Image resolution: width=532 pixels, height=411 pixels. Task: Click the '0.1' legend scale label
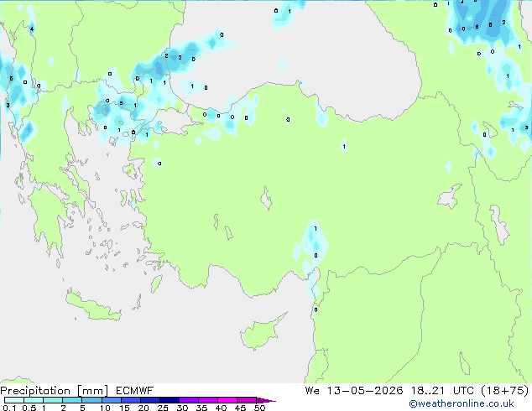click(x=9, y=408)
